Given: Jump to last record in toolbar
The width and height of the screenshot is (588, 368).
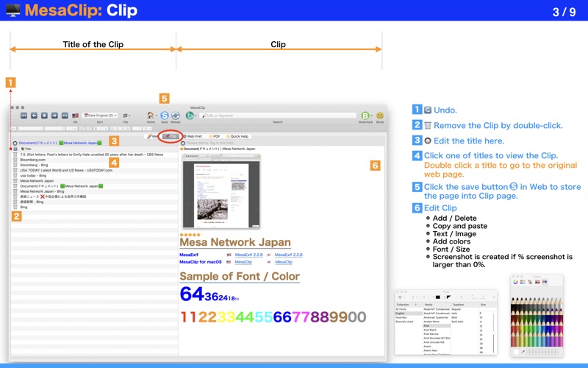Looking at the screenshot, I should [x=65, y=116].
